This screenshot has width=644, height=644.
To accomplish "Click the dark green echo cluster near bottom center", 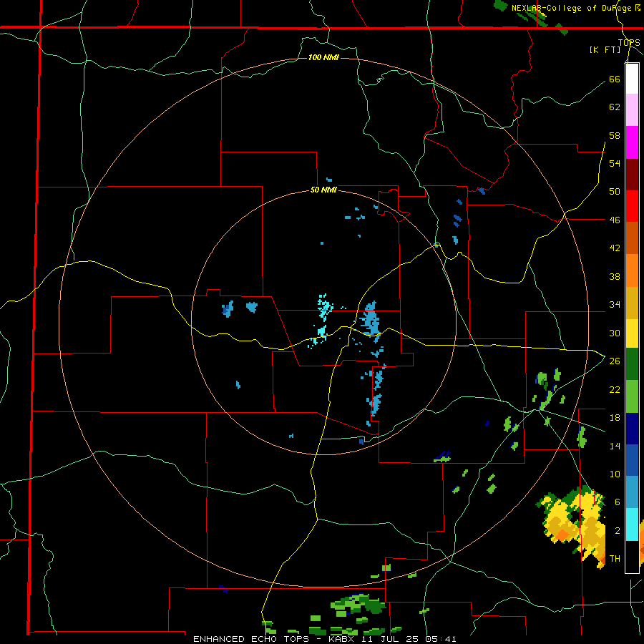I will click(x=358, y=605).
